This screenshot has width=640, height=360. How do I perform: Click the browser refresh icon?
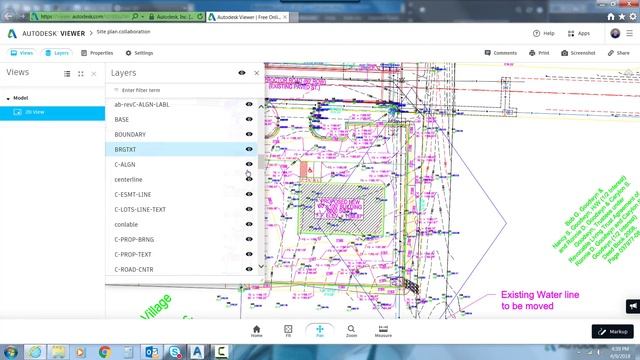(x=200, y=17)
